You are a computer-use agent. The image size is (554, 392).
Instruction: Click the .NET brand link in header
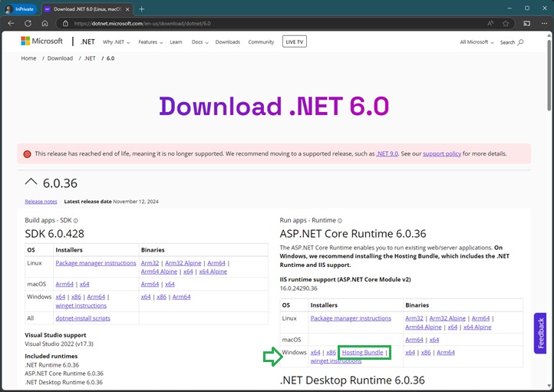point(87,41)
